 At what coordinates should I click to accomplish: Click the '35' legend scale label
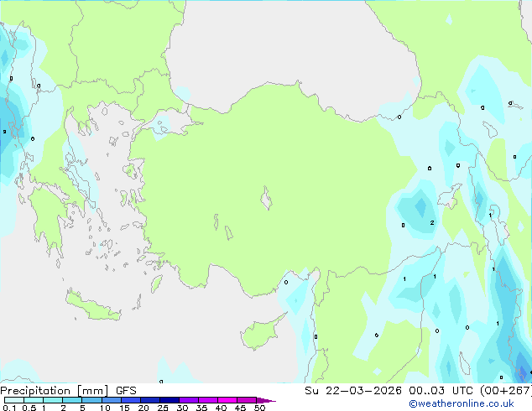tap(201, 408)
